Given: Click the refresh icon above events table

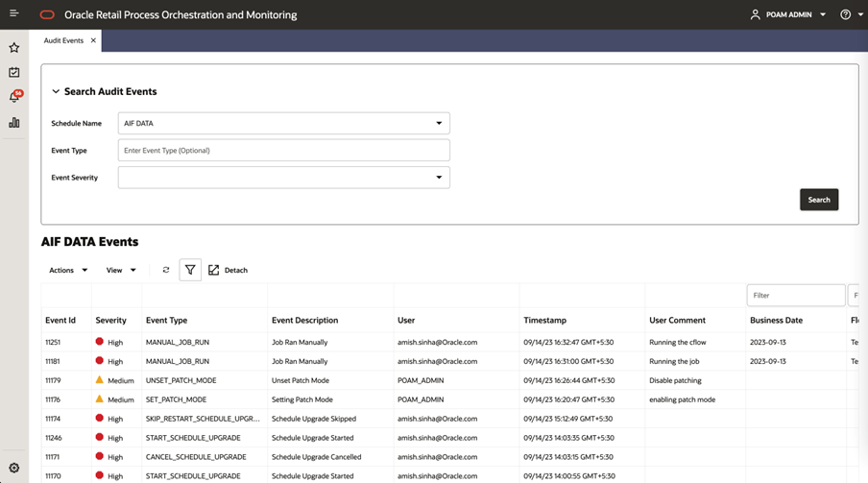Looking at the screenshot, I should 165,270.
